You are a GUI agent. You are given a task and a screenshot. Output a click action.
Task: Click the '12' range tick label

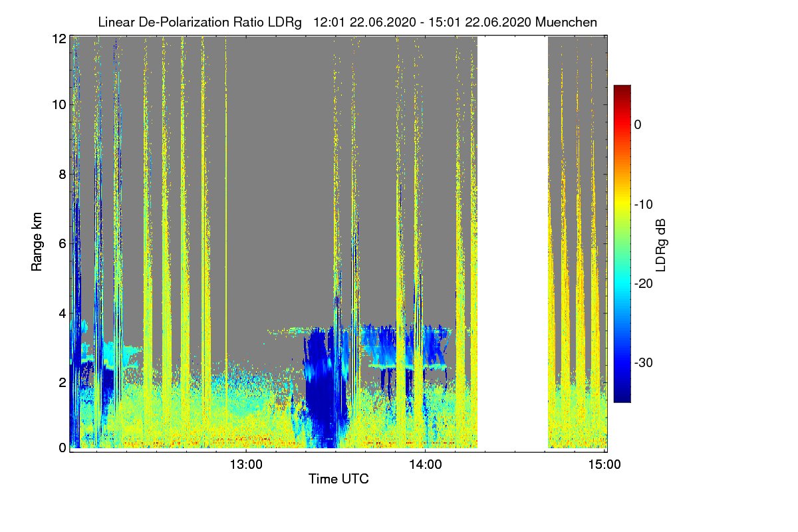click(59, 39)
